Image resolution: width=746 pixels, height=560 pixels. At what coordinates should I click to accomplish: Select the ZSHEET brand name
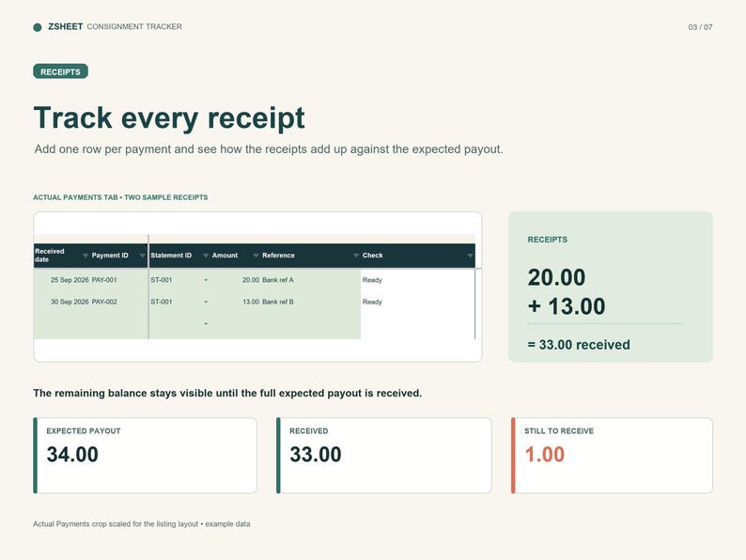tap(65, 26)
